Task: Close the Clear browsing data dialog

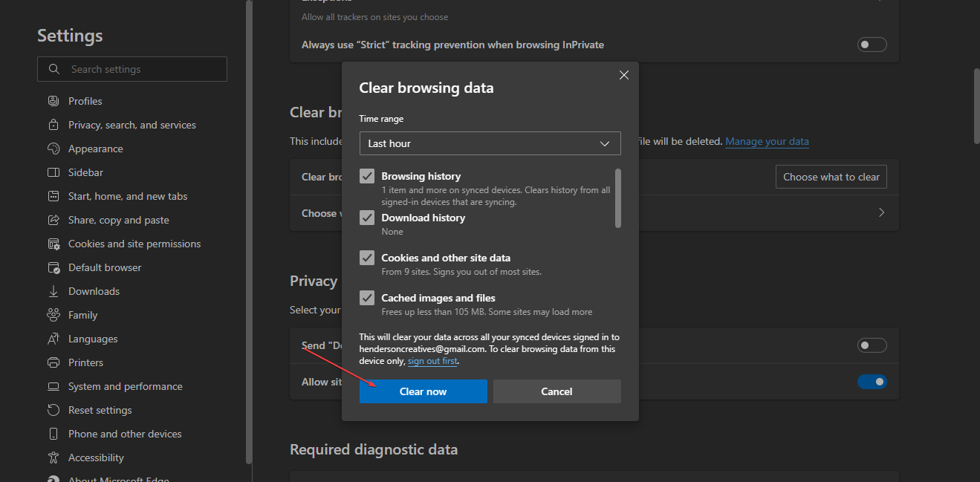Action: (x=624, y=75)
